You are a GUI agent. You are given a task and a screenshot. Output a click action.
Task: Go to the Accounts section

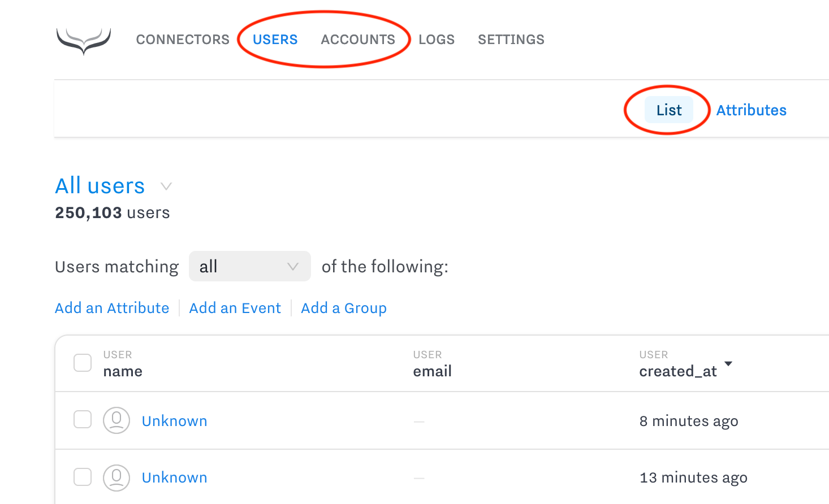(358, 40)
